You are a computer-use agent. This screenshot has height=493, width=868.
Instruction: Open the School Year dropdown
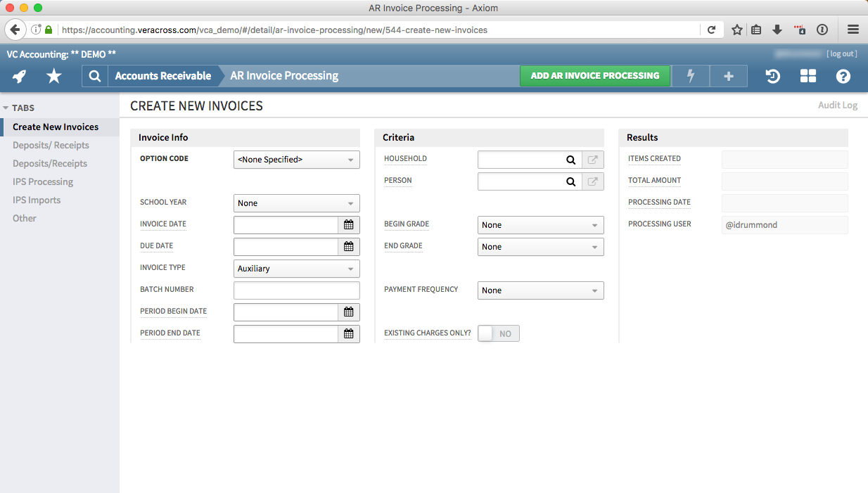(x=296, y=203)
